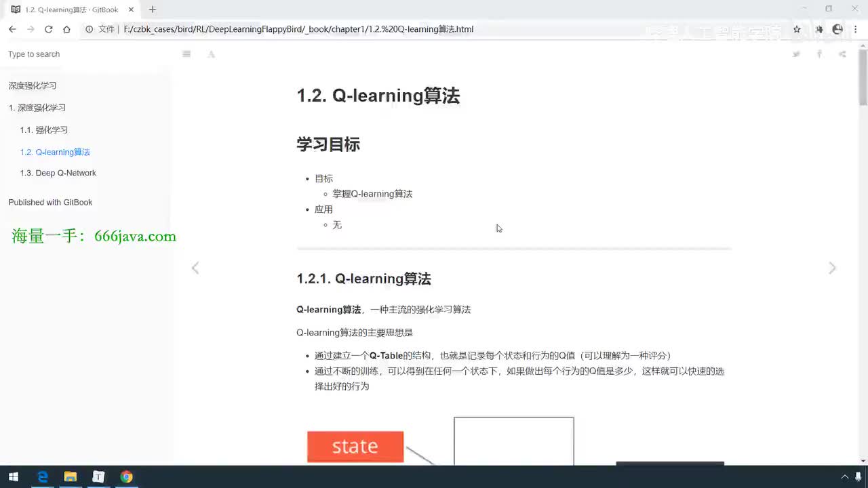Screen dimensions: 868x488
Task: Click the browser forward button
Action: tap(31, 29)
